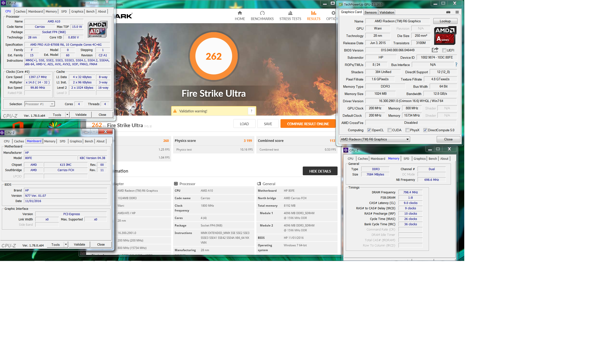The image size is (605, 364).
Task: Toggle the OpenCL checkbox
Action: tap(369, 130)
